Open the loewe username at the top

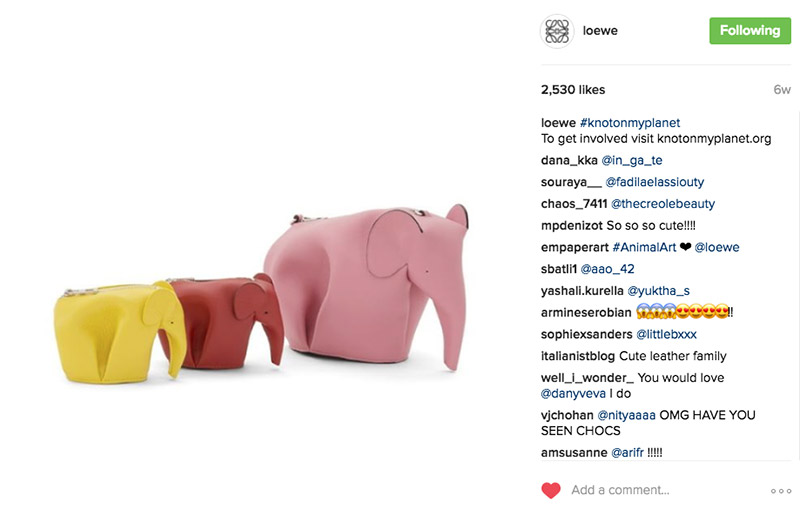(x=600, y=31)
